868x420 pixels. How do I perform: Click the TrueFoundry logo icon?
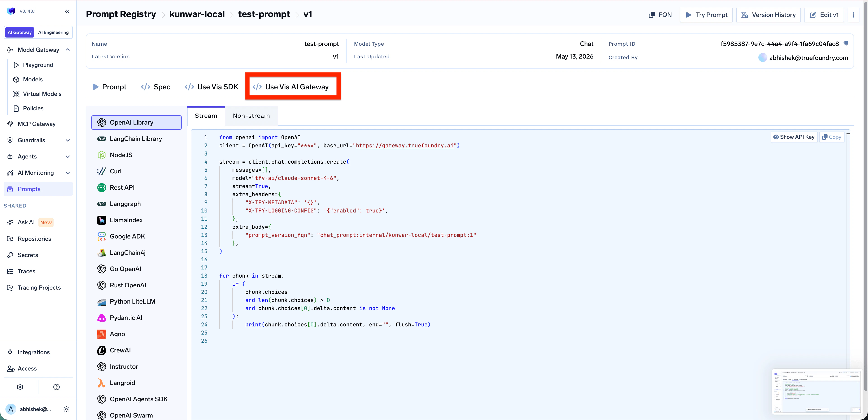pyautogui.click(x=11, y=11)
